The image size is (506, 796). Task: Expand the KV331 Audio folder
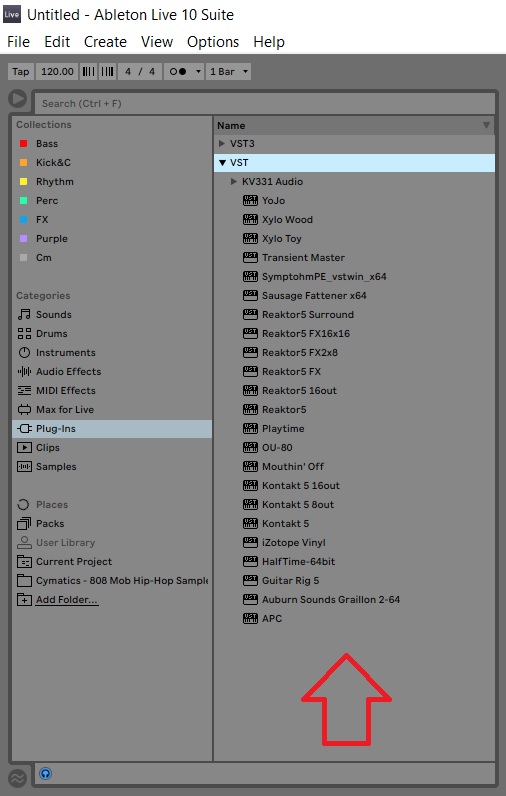(233, 181)
